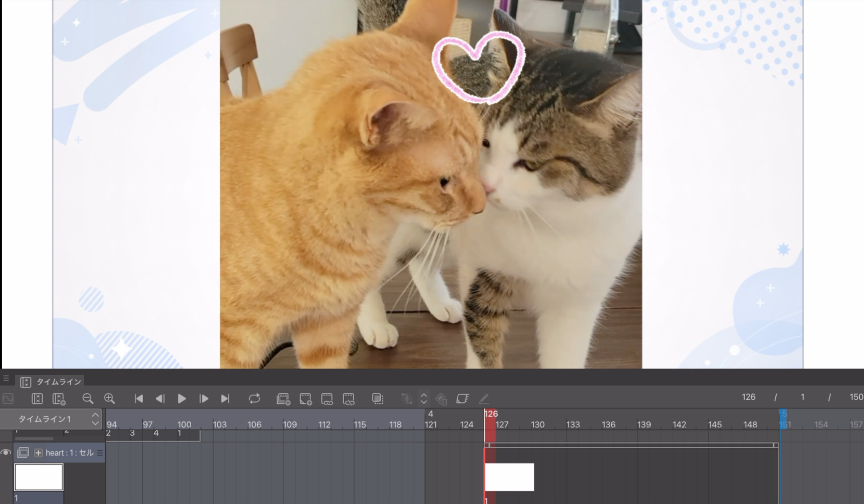The width and height of the screenshot is (864, 504).
Task: Select the zoom-in timeline icon
Action: click(x=109, y=399)
